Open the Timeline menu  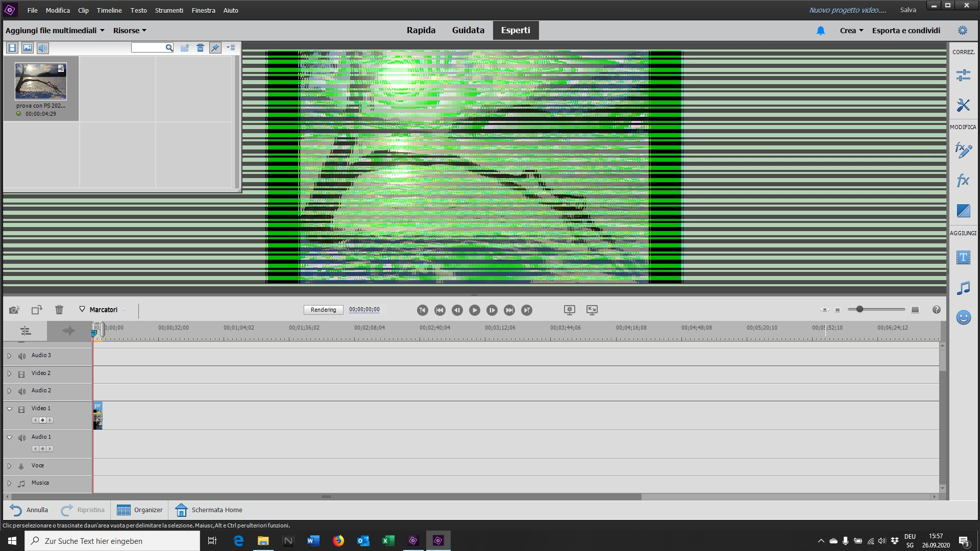[x=109, y=10]
